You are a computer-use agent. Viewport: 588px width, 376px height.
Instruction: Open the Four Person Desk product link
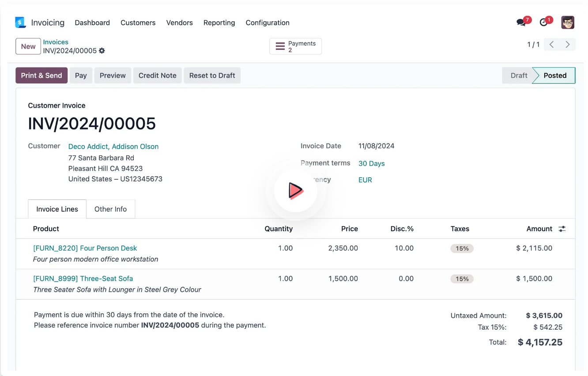[85, 248]
